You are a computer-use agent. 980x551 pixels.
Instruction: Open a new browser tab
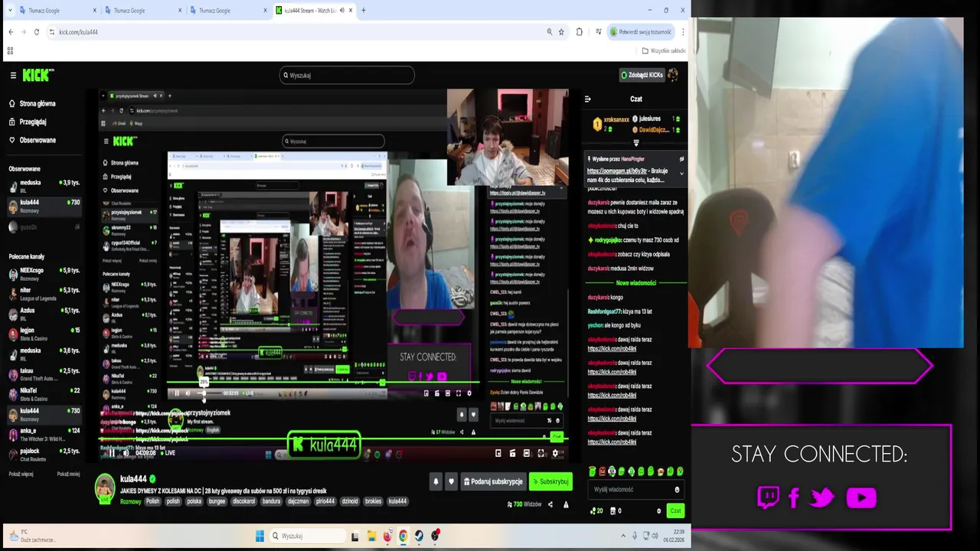[364, 11]
